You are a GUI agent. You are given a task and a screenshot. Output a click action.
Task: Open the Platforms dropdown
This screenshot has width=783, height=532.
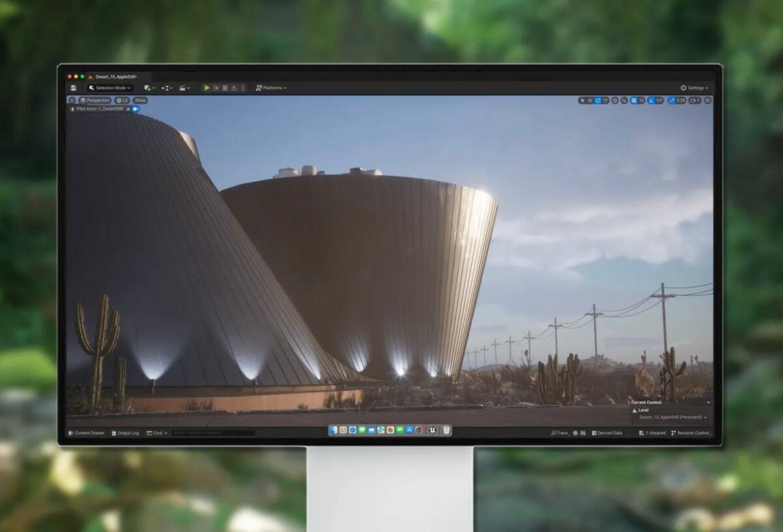coord(271,88)
